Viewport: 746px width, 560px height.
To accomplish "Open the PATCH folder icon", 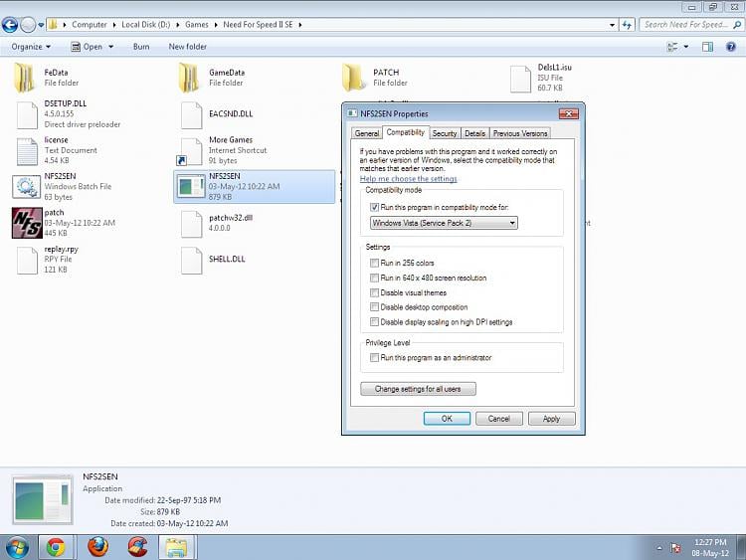I will click(353, 78).
